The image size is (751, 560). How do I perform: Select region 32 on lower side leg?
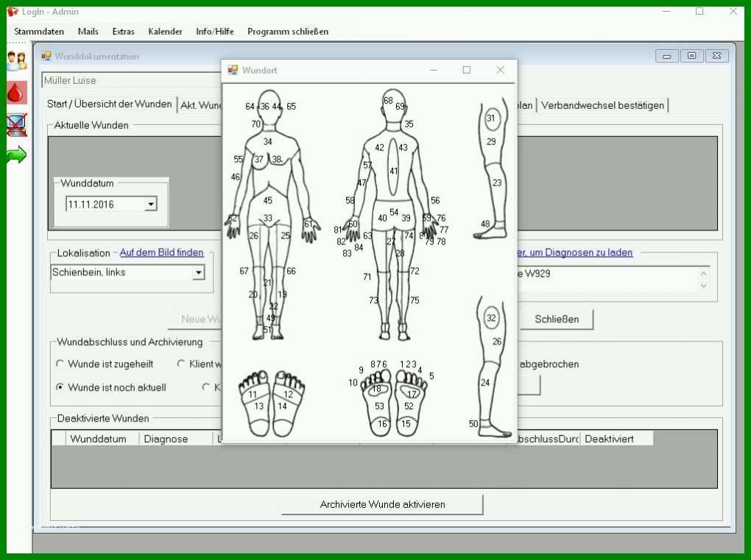(491, 318)
